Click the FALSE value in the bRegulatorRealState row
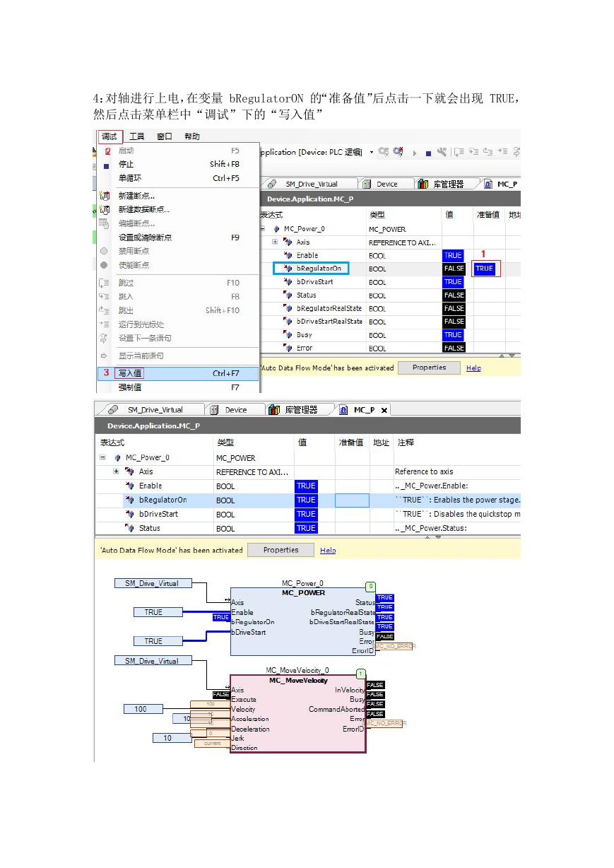The width and height of the screenshot is (614, 868). pyautogui.click(x=454, y=308)
